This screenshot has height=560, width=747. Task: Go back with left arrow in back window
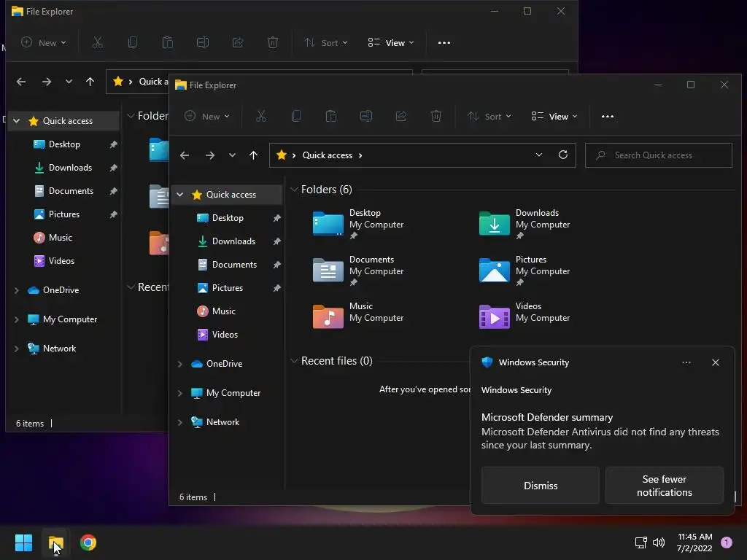click(21, 82)
